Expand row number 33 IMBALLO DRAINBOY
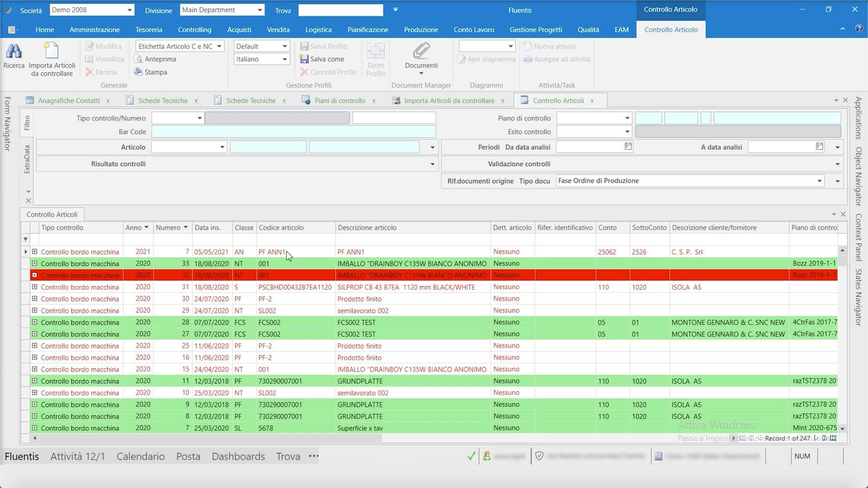 [34, 263]
